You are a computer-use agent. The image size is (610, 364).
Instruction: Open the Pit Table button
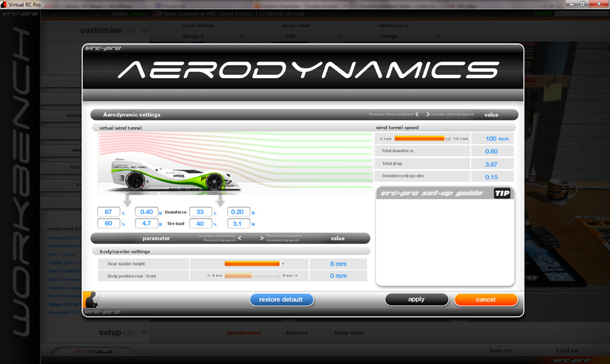(x=93, y=351)
